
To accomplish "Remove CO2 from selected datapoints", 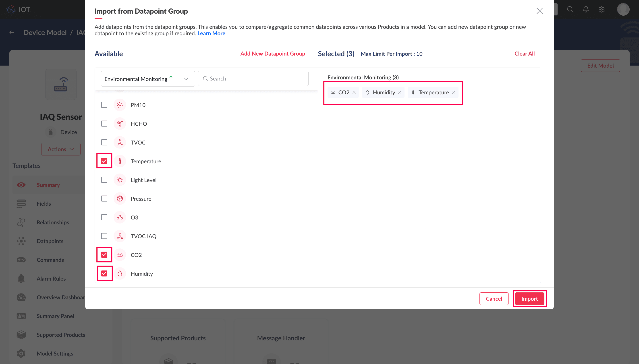I will point(354,92).
